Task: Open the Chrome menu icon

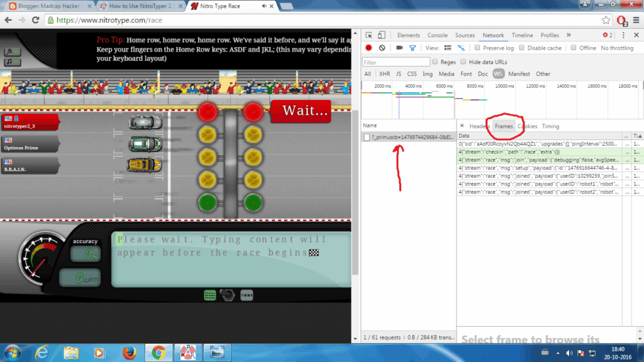Action: (x=636, y=20)
